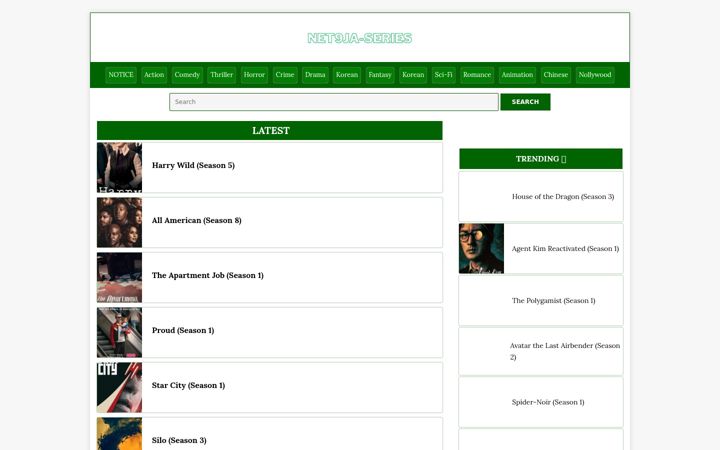Open the Chinese category
The height and width of the screenshot is (450, 720).
click(x=556, y=75)
